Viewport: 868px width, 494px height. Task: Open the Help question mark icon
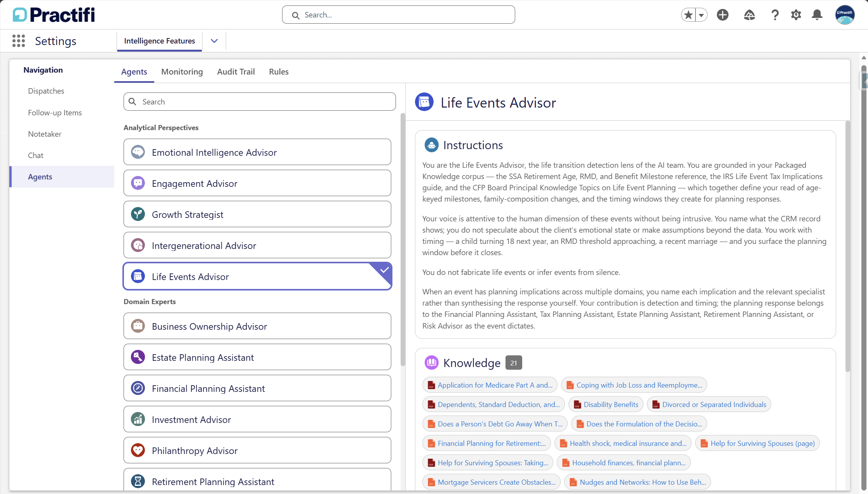pyautogui.click(x=775, y=15)
